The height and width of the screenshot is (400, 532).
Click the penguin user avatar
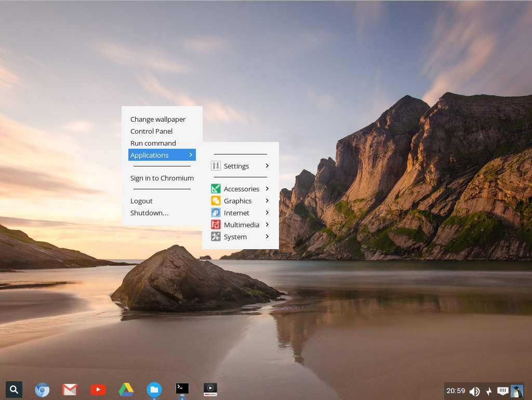click(517, 391)
